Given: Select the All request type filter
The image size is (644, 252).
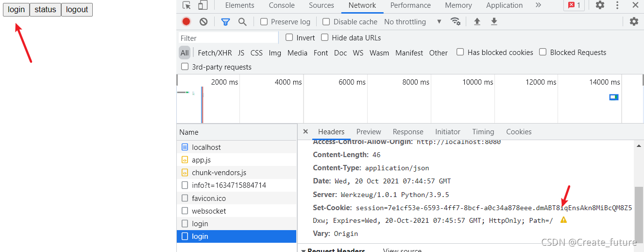Looking at the screenshot, I should pos(185,53).
